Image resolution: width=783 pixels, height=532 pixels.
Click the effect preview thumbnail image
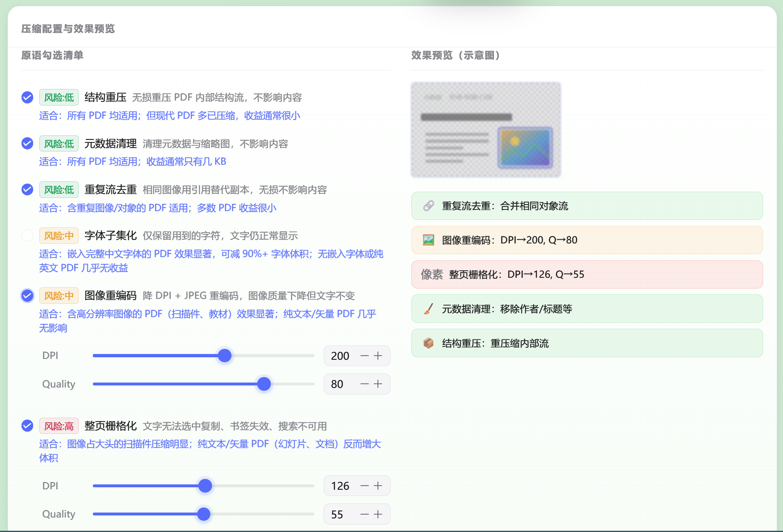coord(486,130)
